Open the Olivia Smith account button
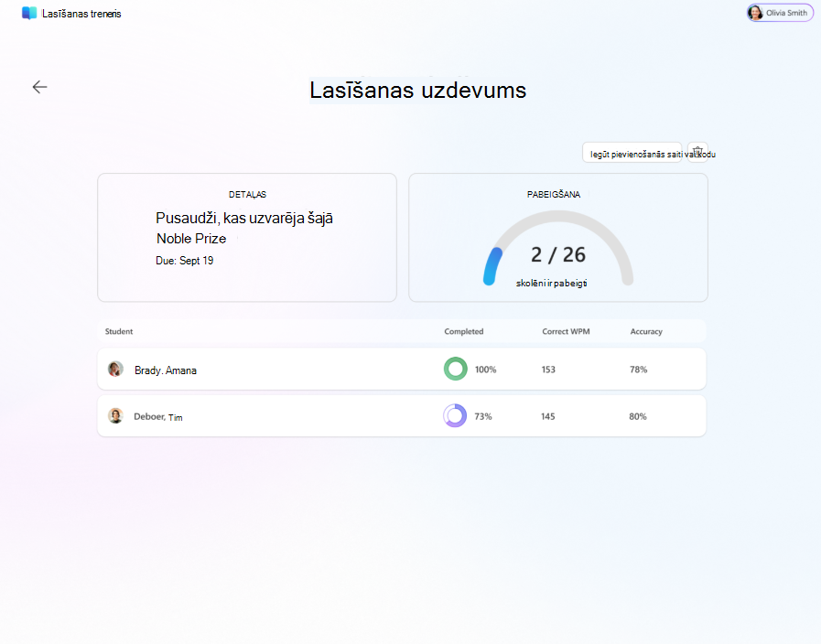Image resolution: width=821 pixels, height=644 pixels. pyautogui.click(x=780, y=13)
